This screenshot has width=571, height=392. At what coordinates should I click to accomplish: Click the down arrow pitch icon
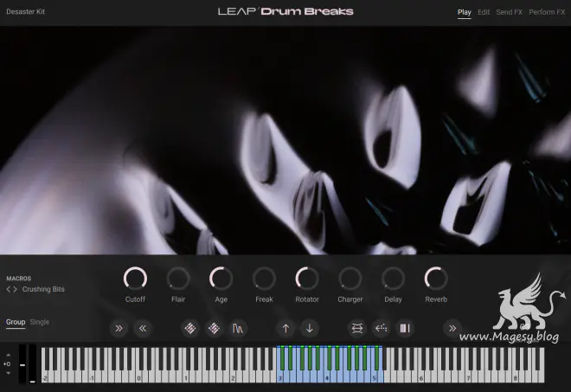[x=310, y=329]
